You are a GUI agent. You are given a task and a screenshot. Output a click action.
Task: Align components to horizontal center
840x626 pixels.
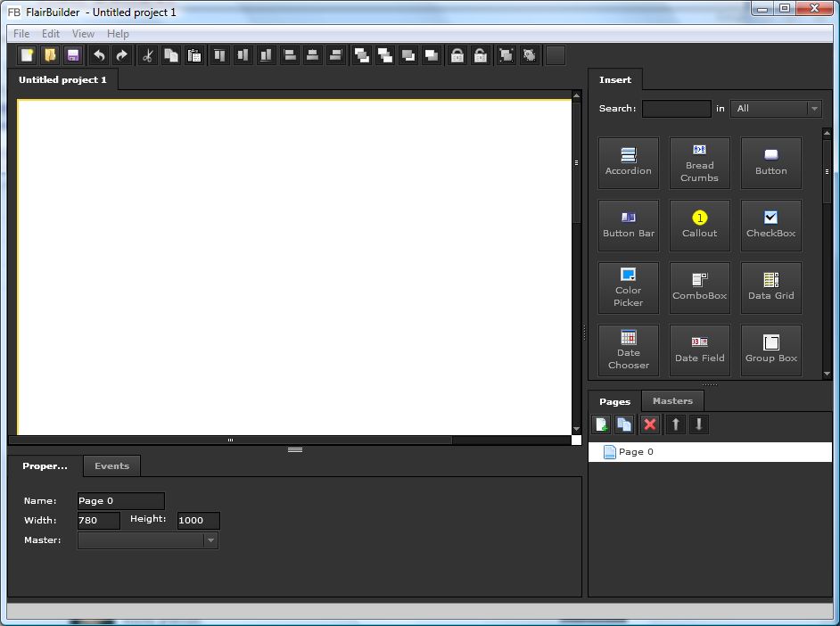pos(313,55)
